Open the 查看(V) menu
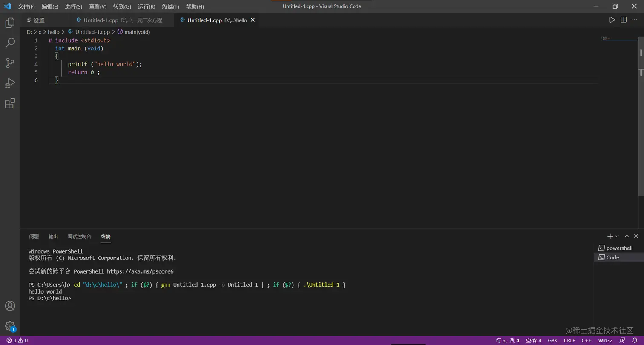The width and height of the screenshot is (644, 345). (x=98, y=6)
